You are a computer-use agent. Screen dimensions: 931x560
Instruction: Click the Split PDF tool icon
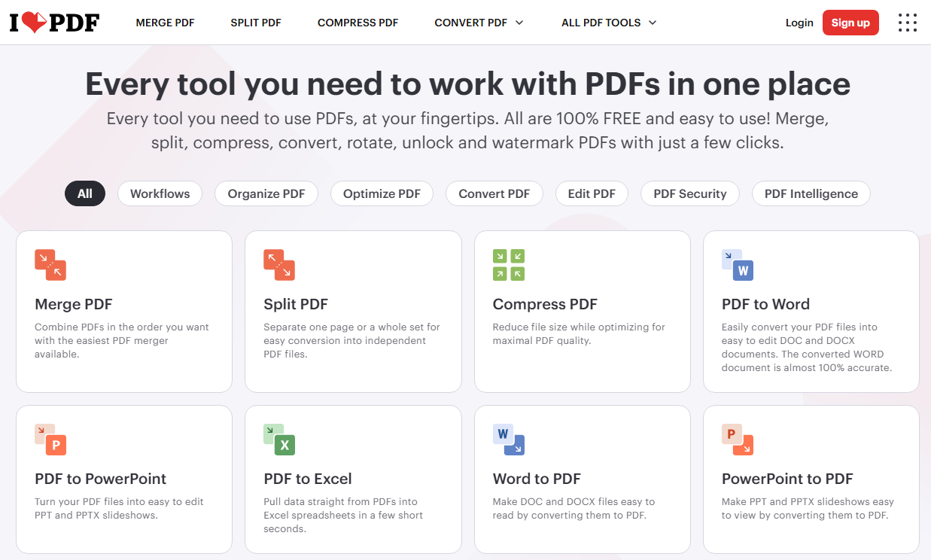pos(279,265)
